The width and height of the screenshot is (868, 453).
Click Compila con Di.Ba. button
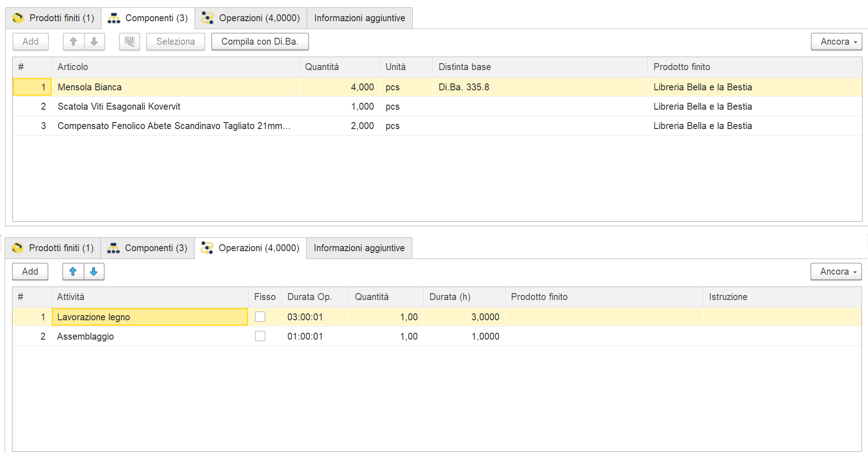click(260, 41)
